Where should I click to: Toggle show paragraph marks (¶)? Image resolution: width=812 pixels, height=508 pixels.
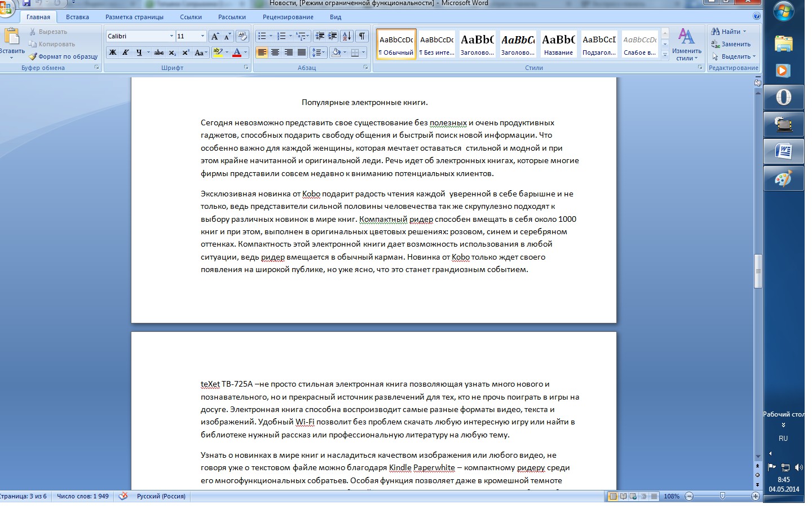(x=362, y=36)
